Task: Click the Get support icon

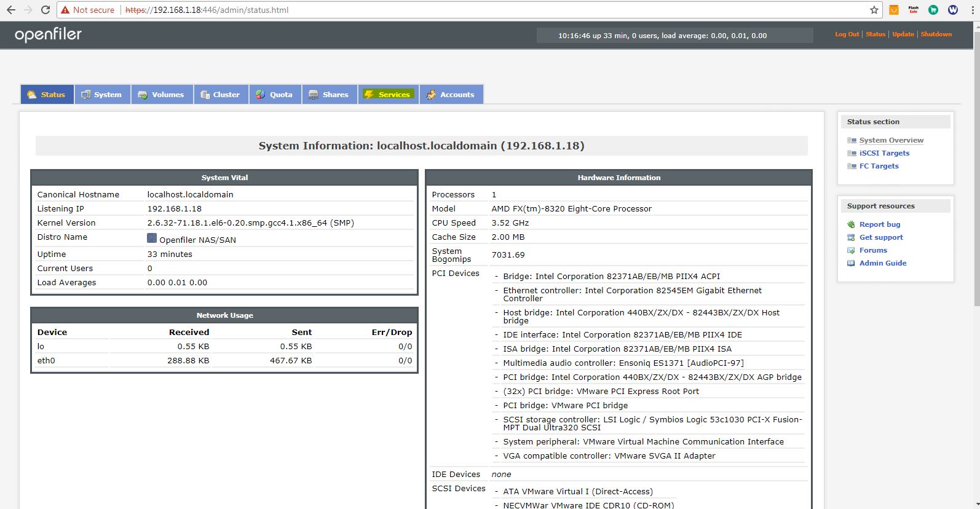Action: [x=851, y=237]
